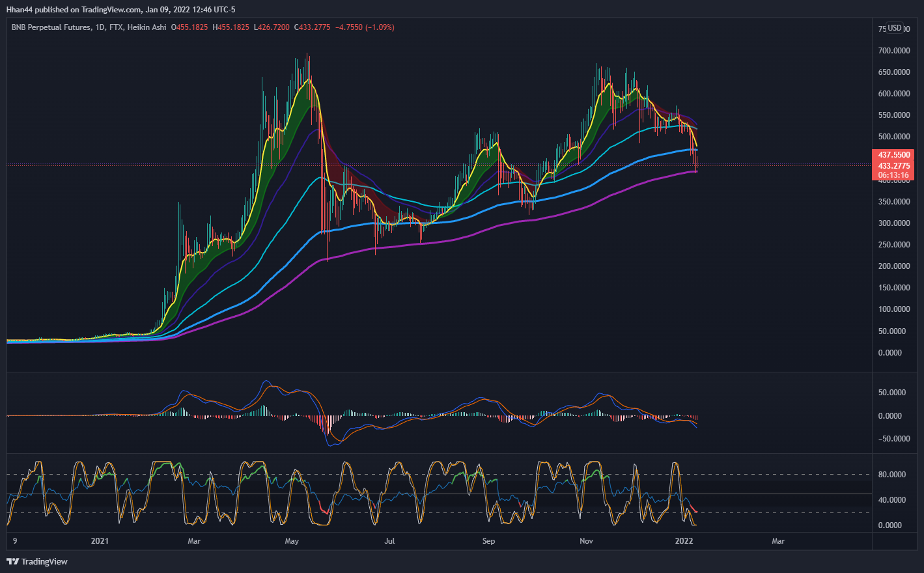Viewport: 924px width, 573px height.
Task: Open the USD currency selector
Action: pos(895,28)
